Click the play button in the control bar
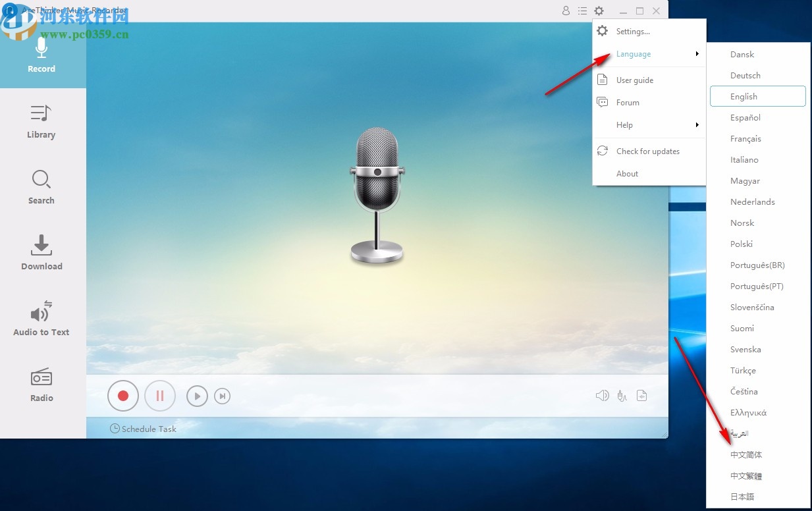812x511 pixels. tap(197, 396)
